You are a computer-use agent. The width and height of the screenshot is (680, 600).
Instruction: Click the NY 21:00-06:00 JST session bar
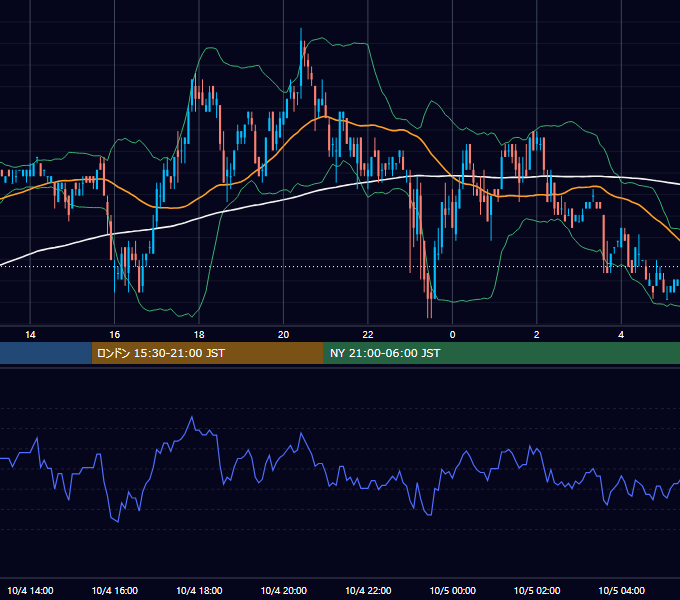click(x=502, y=353)
